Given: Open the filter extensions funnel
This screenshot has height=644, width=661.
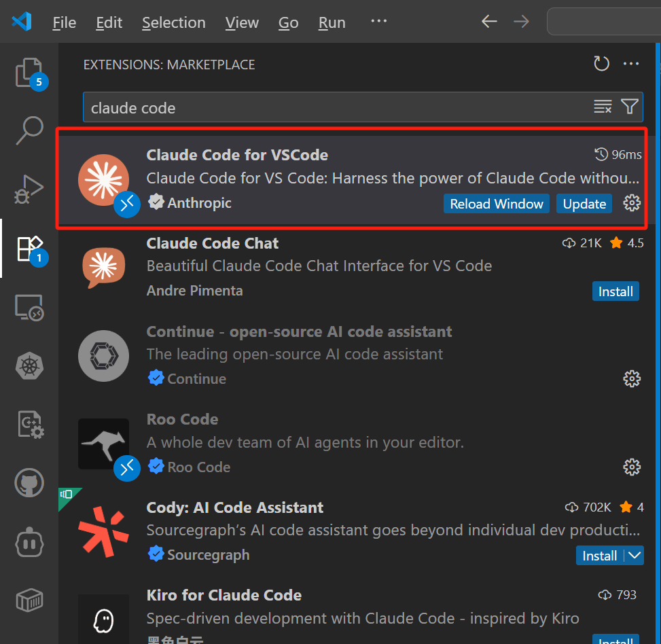Looking at the screenshot, I should [x=629, y=107].
